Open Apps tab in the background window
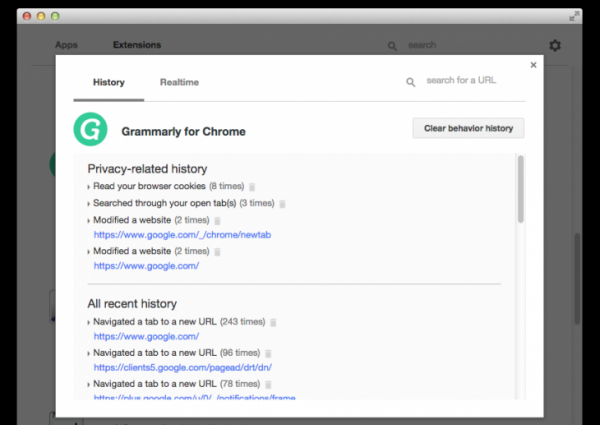The height and width of the screenshot is (425, 600). [66, 45]
